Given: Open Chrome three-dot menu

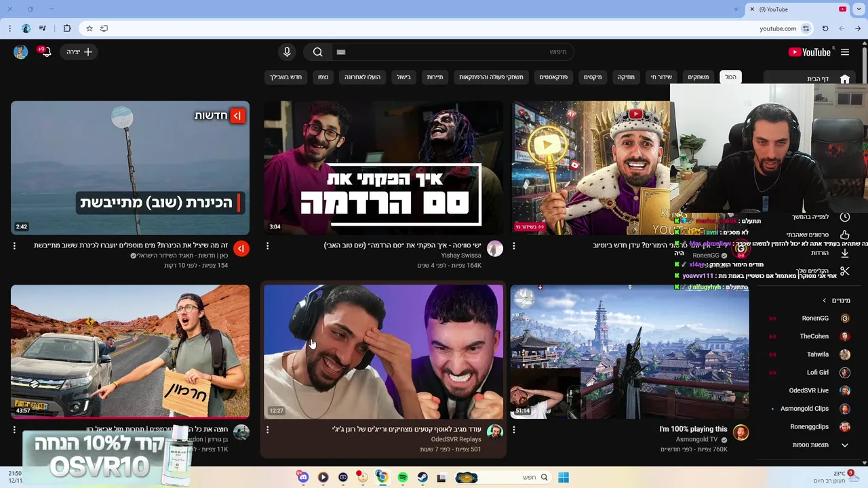Looking at the screenshot, I should 9,28.
